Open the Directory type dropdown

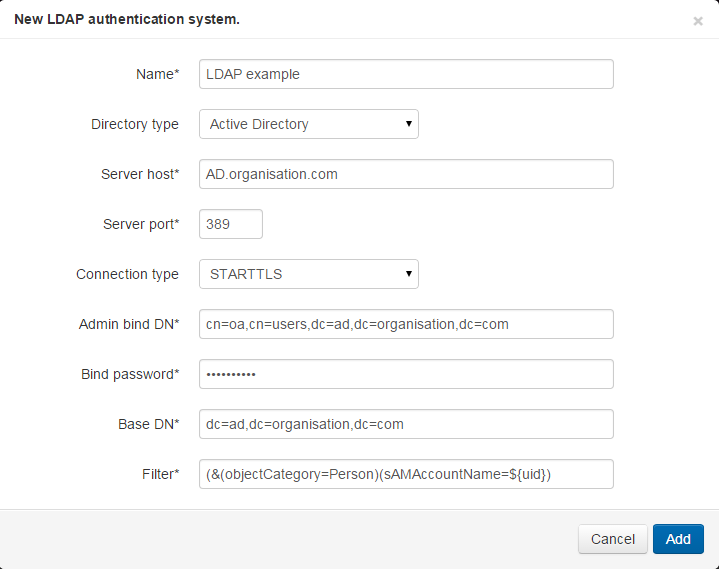[309, 124]
